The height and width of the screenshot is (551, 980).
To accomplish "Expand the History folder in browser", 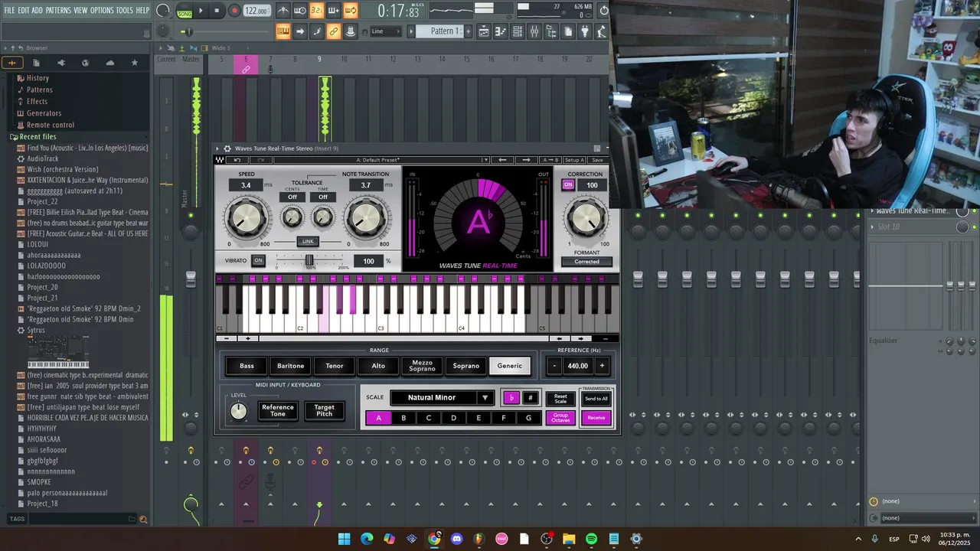I will (38, 78).
